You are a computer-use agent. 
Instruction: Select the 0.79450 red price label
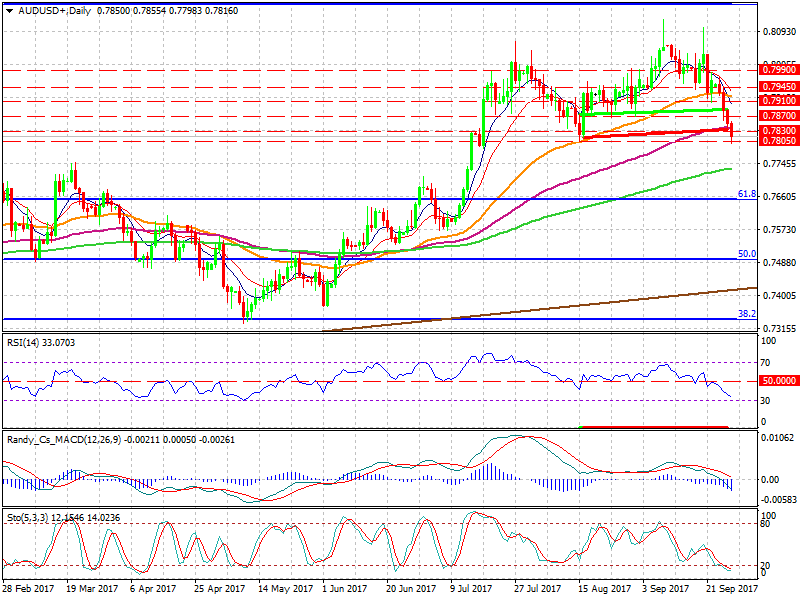(x=778, y=87)
